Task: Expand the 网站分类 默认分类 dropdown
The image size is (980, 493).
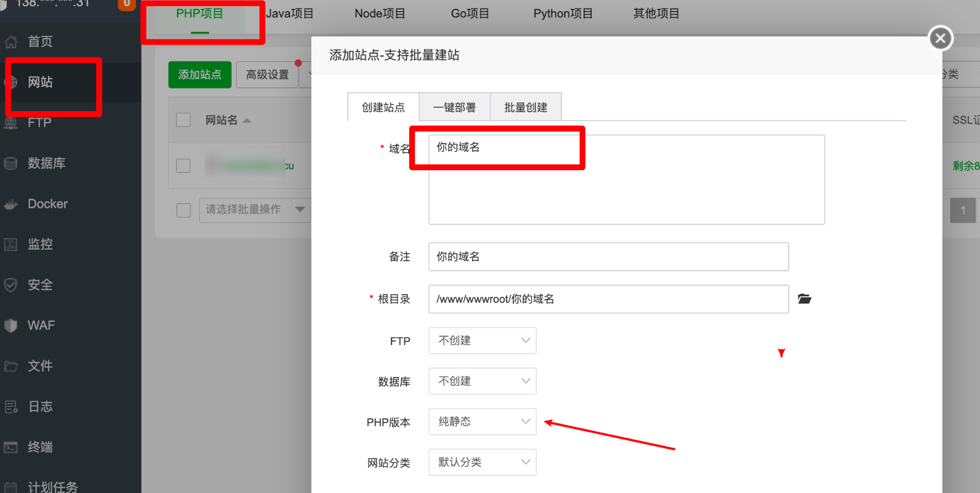Action: tap(482, 462)
